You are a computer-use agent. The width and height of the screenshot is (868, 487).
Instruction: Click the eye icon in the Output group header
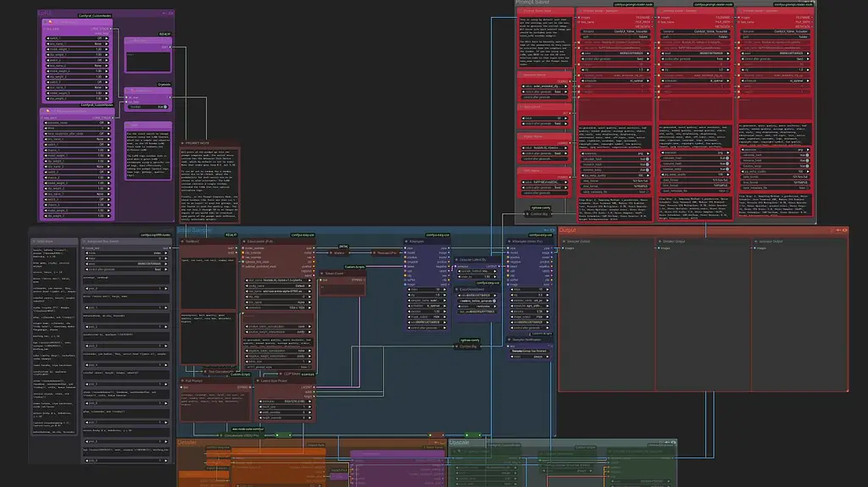(844, 230)
